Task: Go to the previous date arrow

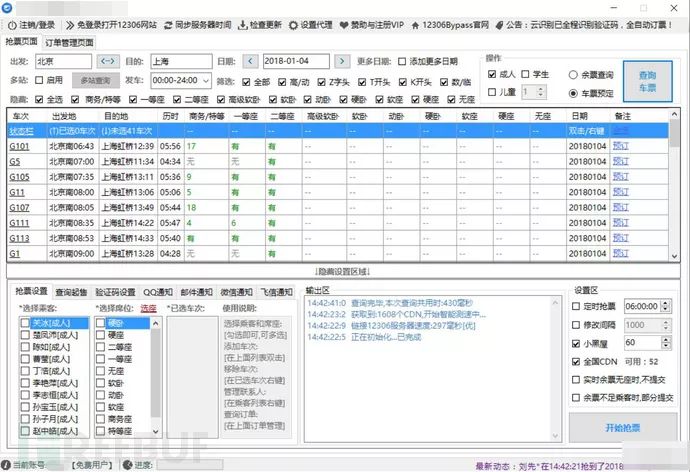Action: (250, 61)
